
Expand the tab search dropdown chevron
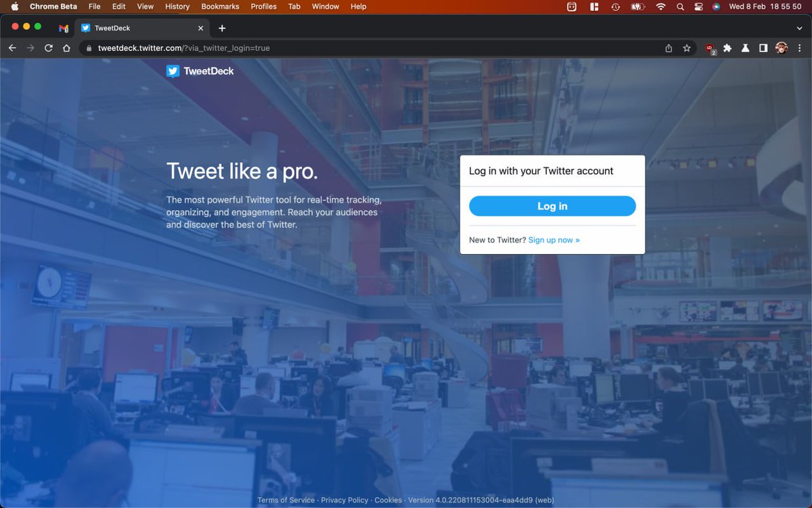799,28
